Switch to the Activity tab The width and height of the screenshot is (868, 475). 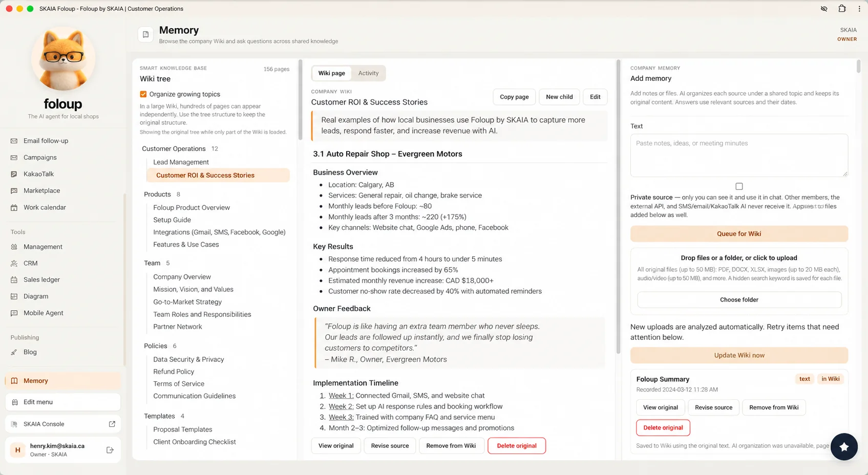tap(368, 73)
